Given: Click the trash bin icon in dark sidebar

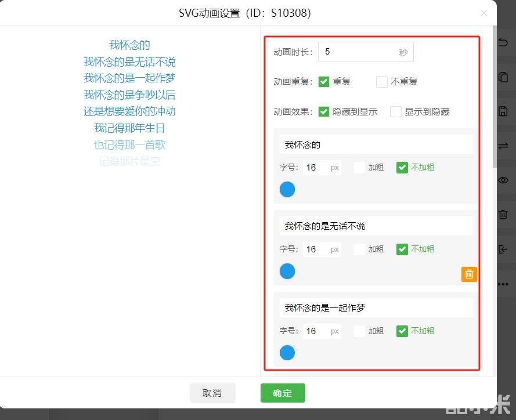Looking at the screenshot, I should click(x=503, y=215).
